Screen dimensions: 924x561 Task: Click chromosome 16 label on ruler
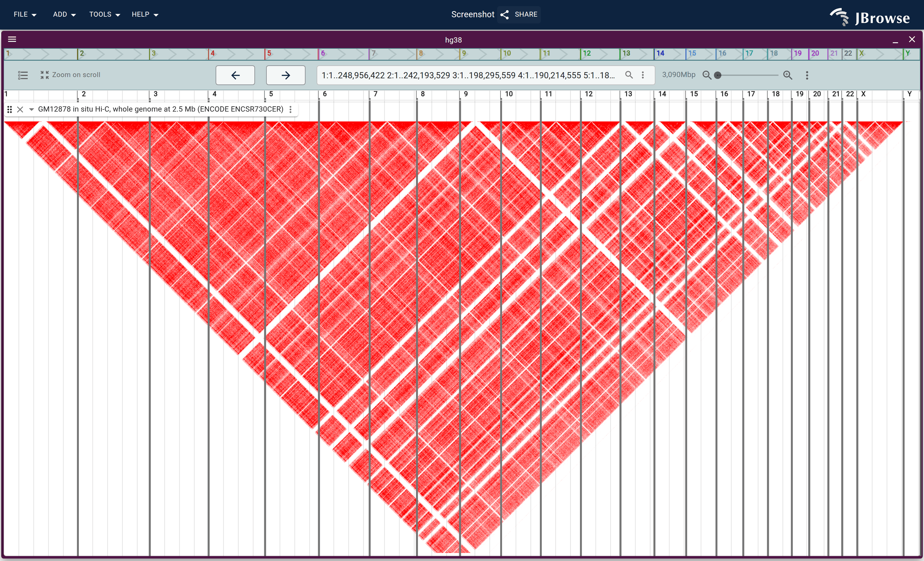(x=724, y=94)
